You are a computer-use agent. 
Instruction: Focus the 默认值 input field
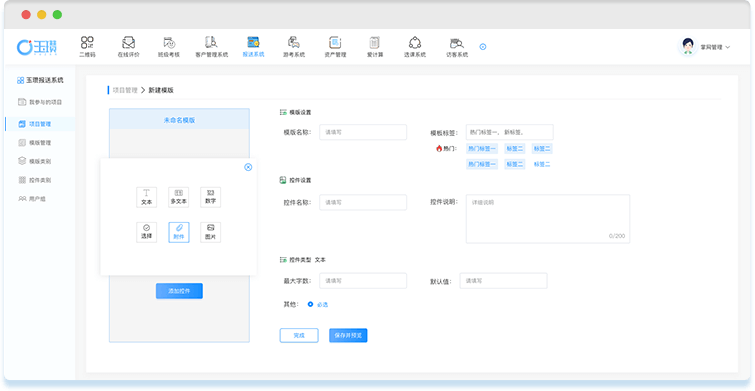[x=504, y=281]
